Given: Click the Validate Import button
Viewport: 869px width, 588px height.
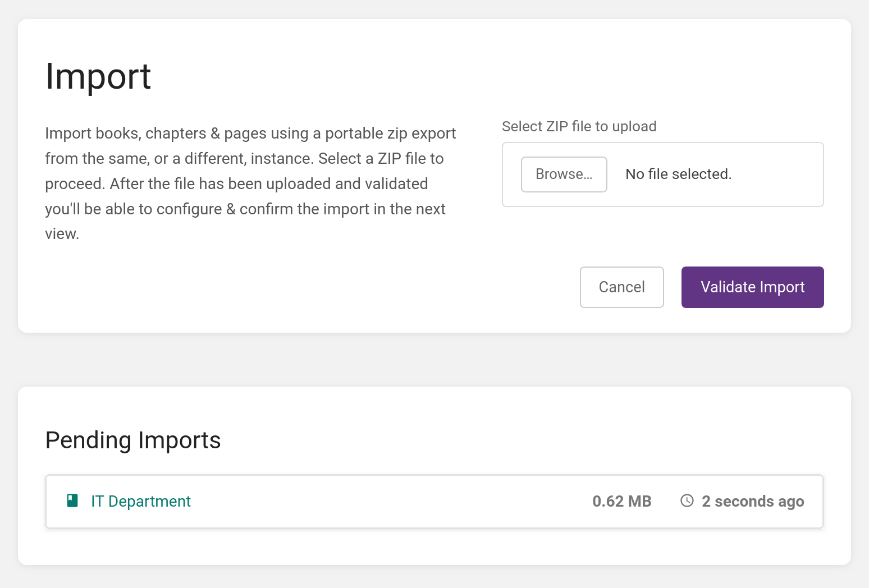Looking at the screenshot, I should tap(752, 287).
